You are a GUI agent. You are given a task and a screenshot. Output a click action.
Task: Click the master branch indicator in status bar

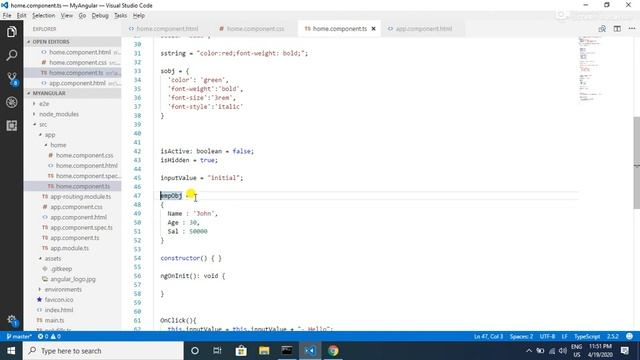[x=19, y=336]
